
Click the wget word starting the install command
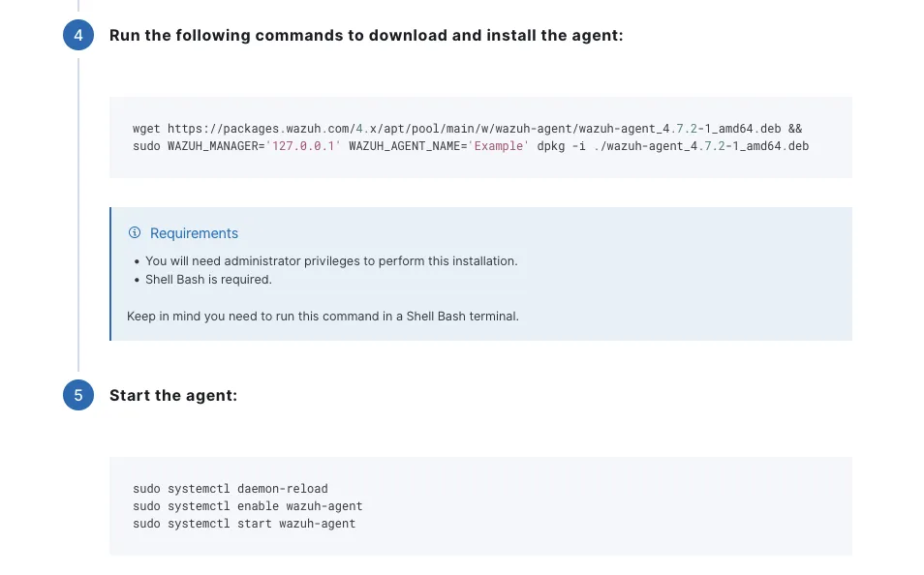pyautogui.click(x=146, y=129)
